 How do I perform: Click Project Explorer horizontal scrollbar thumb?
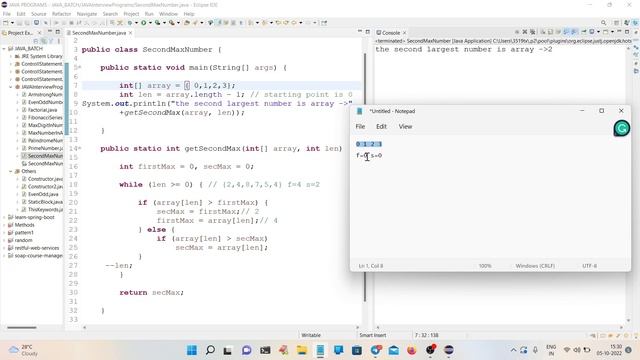[22, 327]
